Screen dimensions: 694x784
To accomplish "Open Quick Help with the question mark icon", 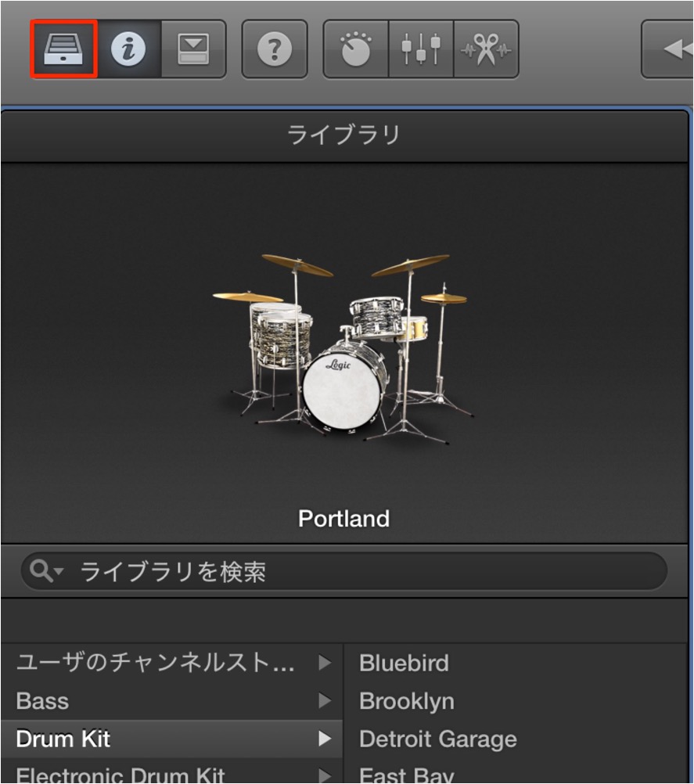I will click(275, 49).
